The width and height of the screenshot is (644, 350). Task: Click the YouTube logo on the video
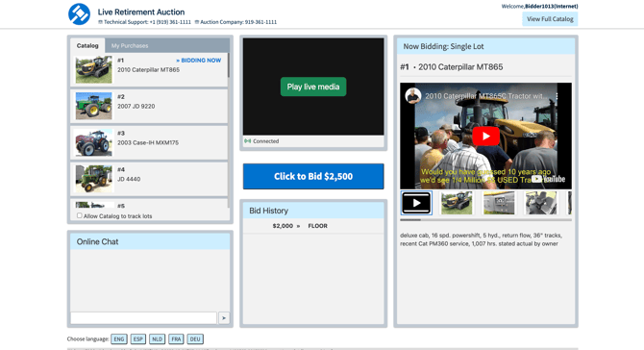548,179
